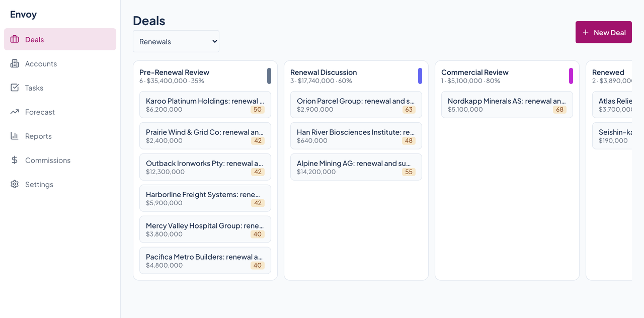The height and width of the screenshot is (318, 644).
Task: Click the Renewal Discussion column title
Action: coord(324,72)
